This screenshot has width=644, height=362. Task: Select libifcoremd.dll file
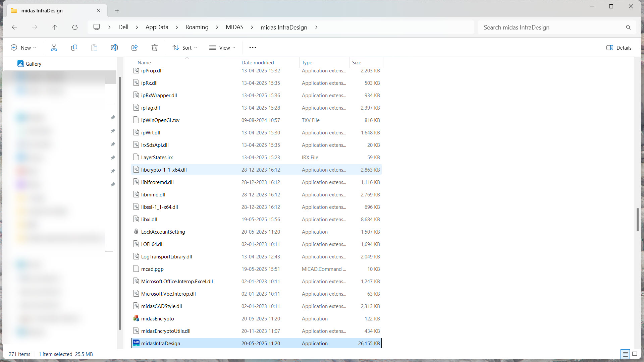(x=256, y=182)
